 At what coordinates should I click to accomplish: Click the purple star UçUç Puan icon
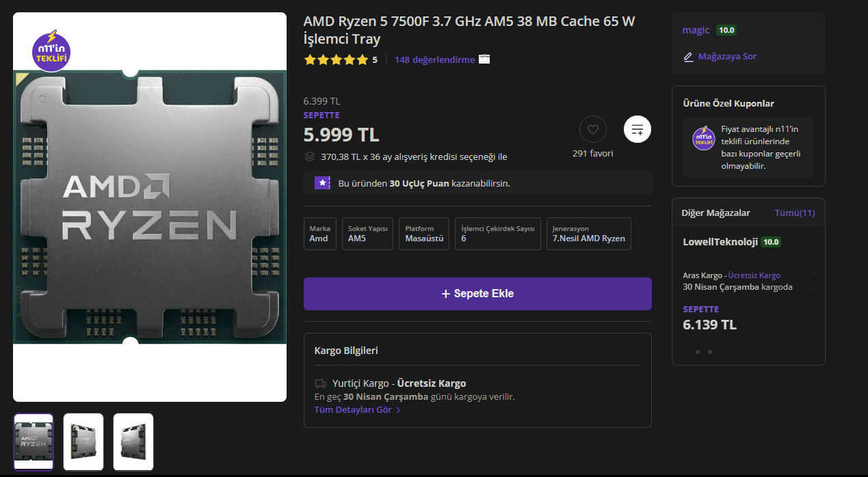point(322,183)
